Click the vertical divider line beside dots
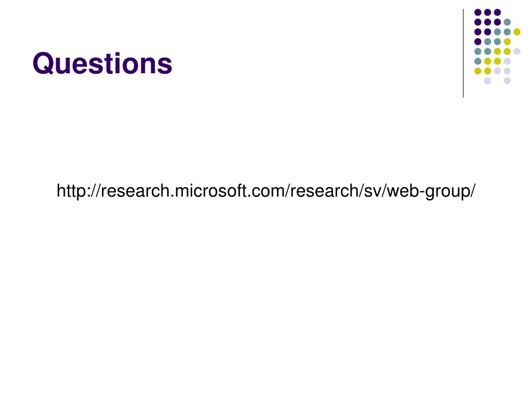 463,54
